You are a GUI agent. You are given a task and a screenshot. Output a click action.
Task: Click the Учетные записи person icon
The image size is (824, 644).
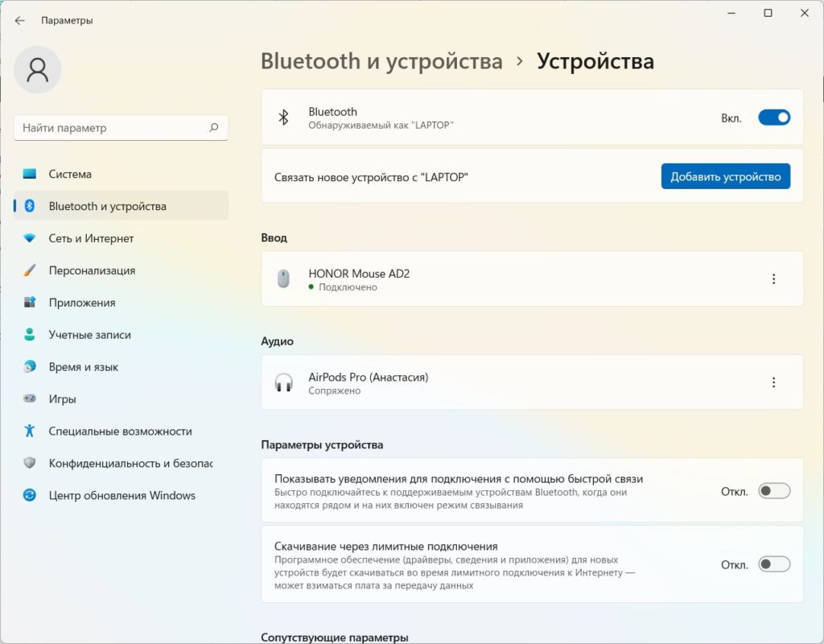pyautogui.click(x=30, y=334)
